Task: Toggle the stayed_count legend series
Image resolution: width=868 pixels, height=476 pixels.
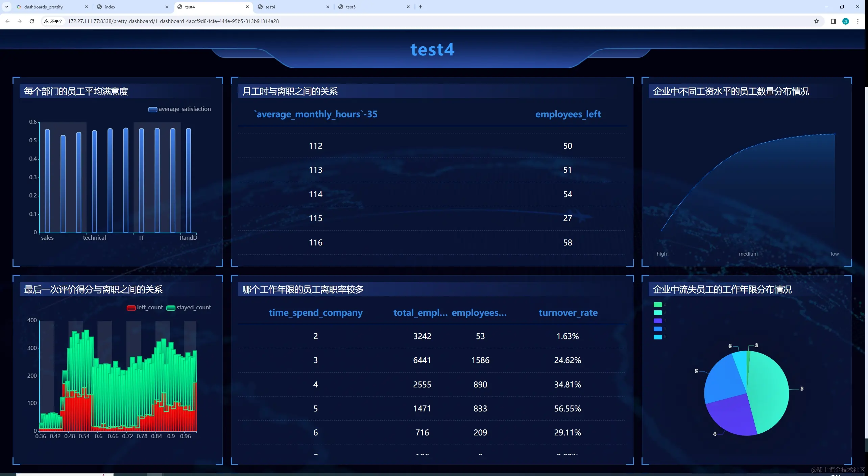Action: [x=171, y=308]
